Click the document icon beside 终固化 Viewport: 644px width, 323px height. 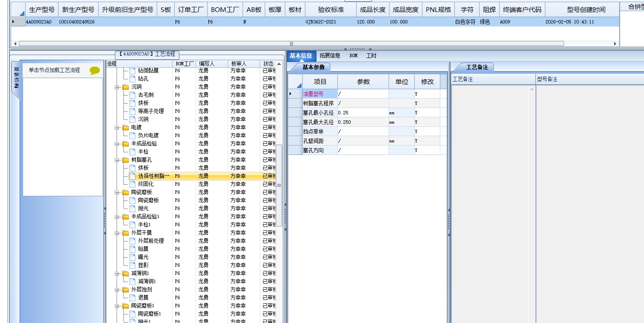click(132, 184)
